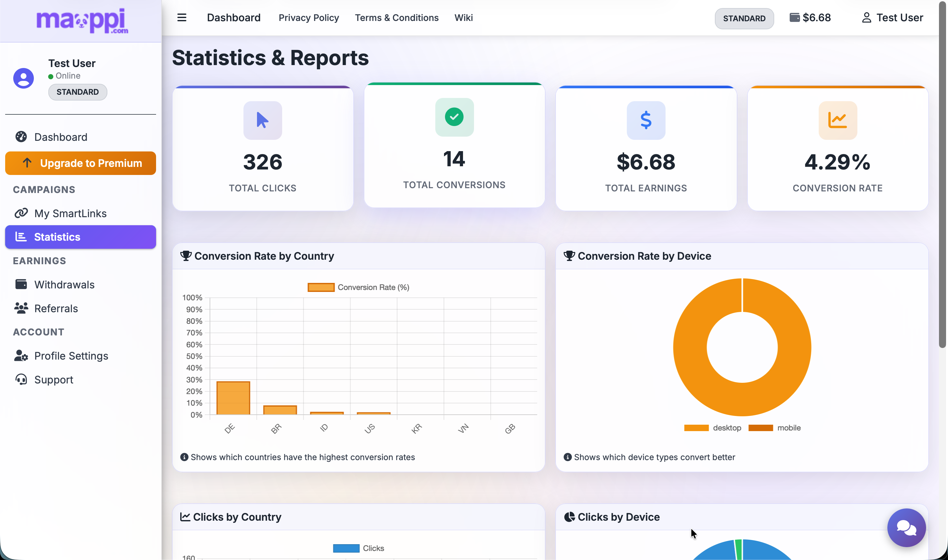The width and height of the screenshot is (948, 560).
Task: Toggle sidebar with the hamburger menu icon
Action: click(182, 18)
